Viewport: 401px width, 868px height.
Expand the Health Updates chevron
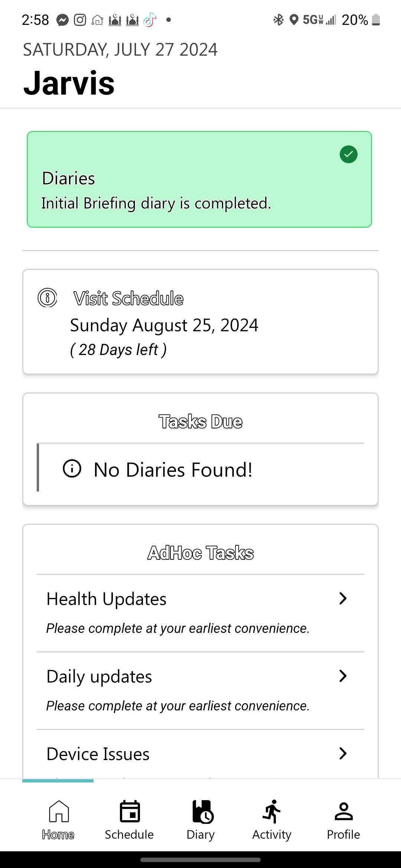click(343, 598)
